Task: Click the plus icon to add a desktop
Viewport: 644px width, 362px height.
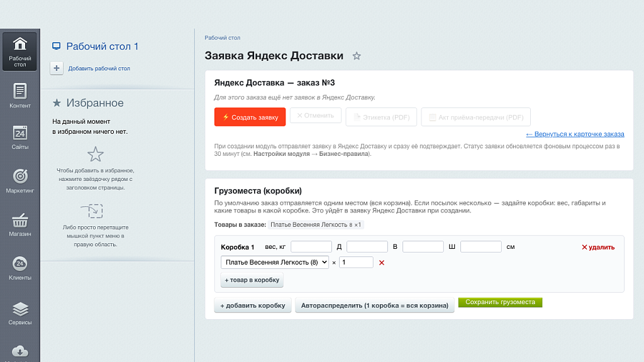Action: [57, 68]
